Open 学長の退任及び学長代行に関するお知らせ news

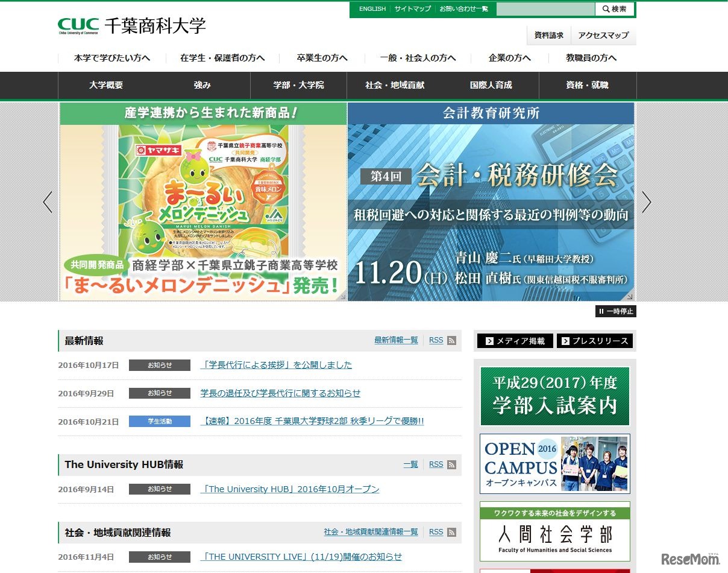280,393
